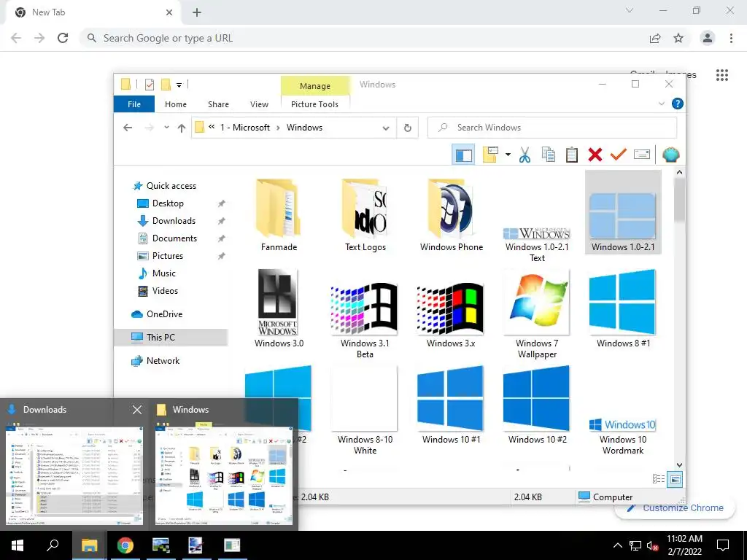Open the Downloads window preview thumbnail
This screenshot has height=560, width=747.
(x=74, y=474)
